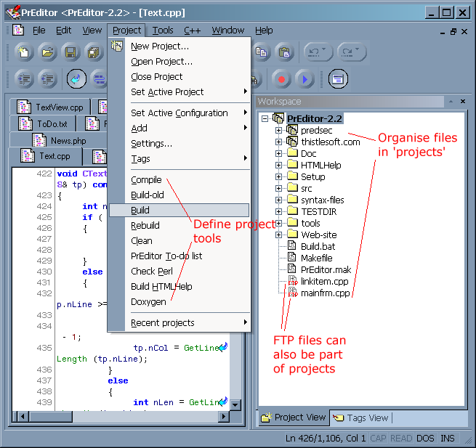The height and width of the screenshot is (448, 476).
Task: Select Open Project... menu entry
Action: click(179, 62)
